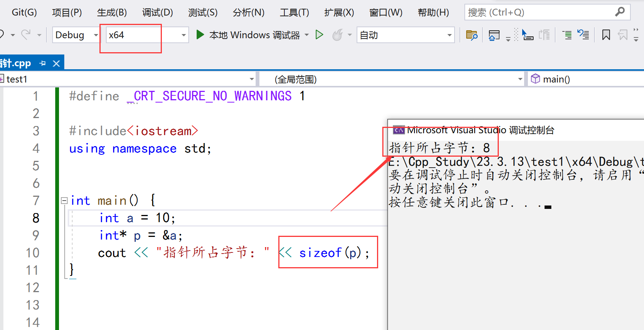The image size is (644, 330).
Task: Open the 项目(P) menu
Action: point(67,12)
